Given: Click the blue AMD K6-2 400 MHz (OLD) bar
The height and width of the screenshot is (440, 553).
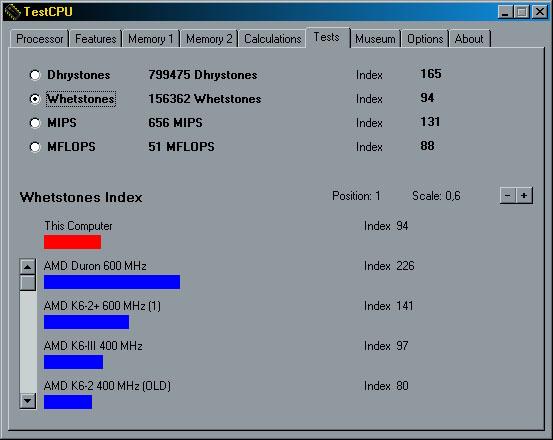Looking at the screenshot, I should pyautogui.click(x=68, y=402).
